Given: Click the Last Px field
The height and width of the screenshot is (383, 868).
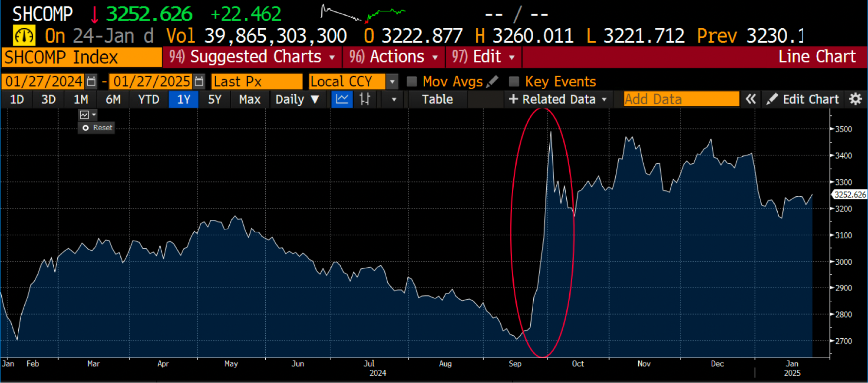Looking at the screenshot, I should (257, 81).
